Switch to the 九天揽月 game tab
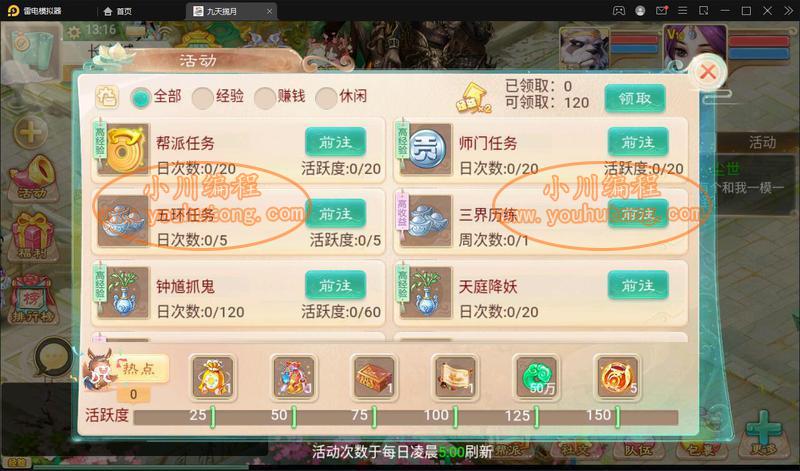This screenshot has height=471, width=800. point(232,11)
